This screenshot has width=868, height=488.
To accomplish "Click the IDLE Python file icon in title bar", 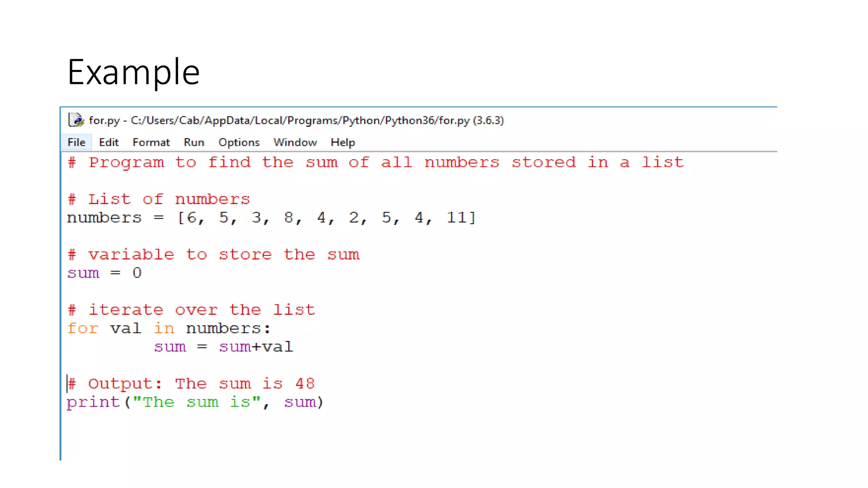I will (76, 120).
